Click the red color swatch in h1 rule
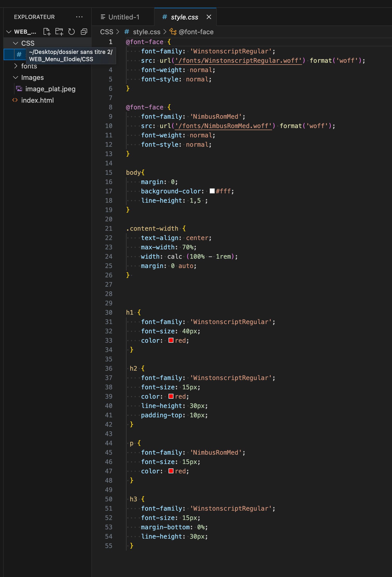392x577 pixels. [171, 340]
